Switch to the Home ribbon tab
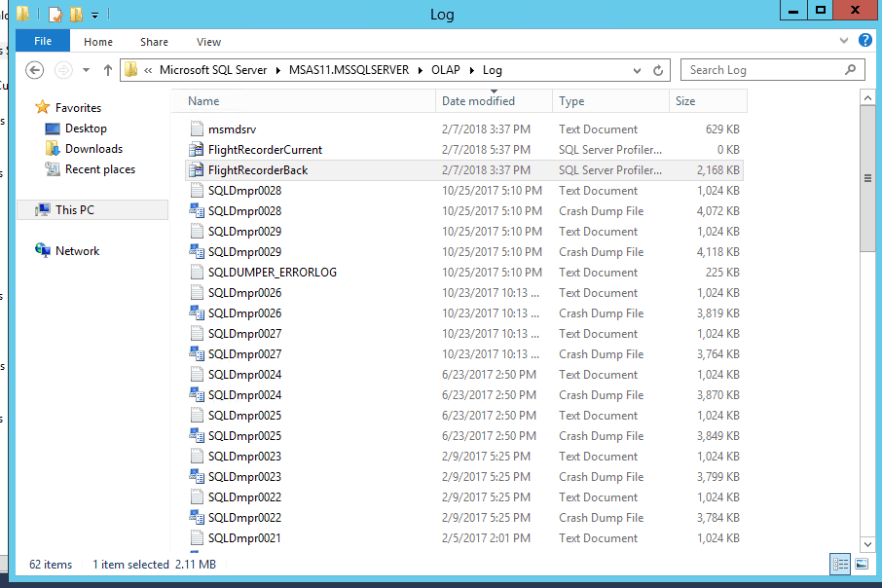Viewport: 882px width, 588px height. 98,42
